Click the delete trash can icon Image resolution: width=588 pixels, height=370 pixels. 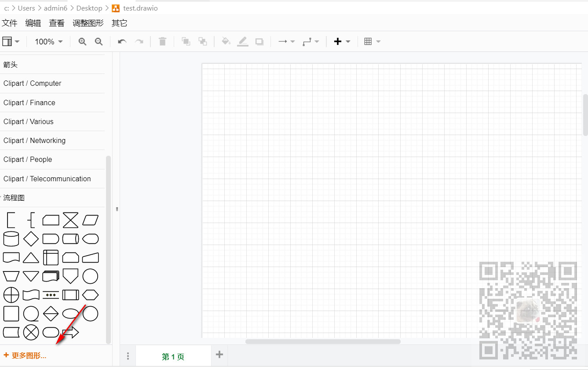pyautogui.click(x=162, y=41)
